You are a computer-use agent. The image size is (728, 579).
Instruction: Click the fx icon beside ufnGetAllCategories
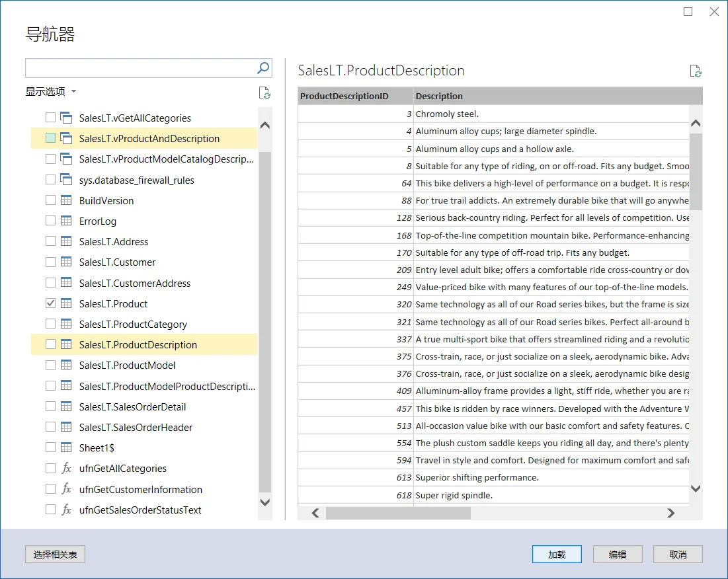66,468
